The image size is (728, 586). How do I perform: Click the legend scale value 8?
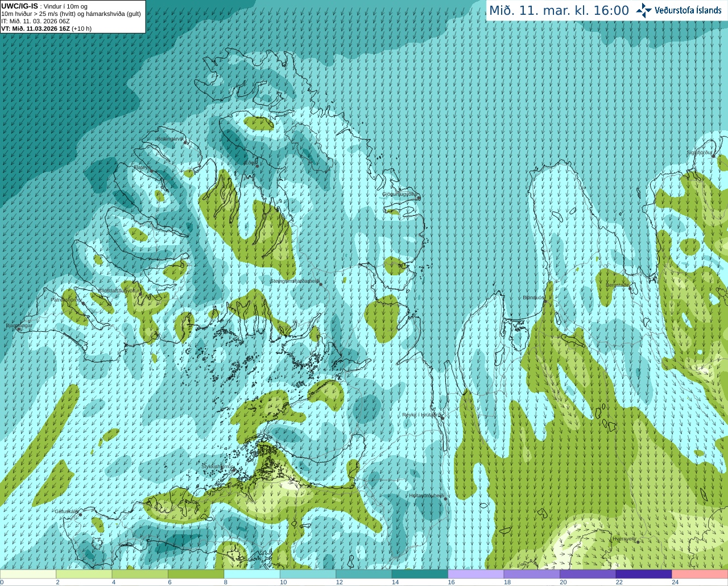tap(226, 582)
